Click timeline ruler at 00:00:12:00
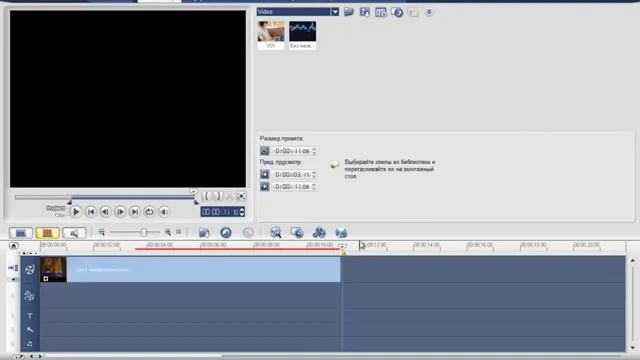 pyautogui.click(x=373, y=245)
